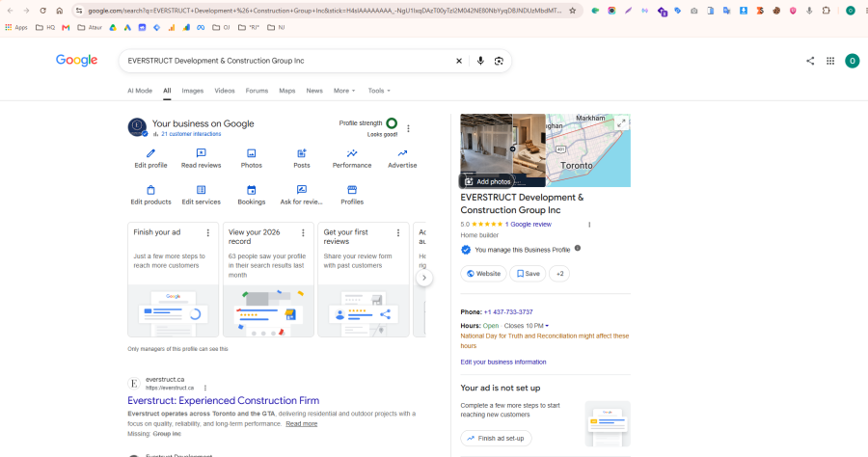868x457 pixels.
Task: Expand the map to full view
Action: pos(622,122)
